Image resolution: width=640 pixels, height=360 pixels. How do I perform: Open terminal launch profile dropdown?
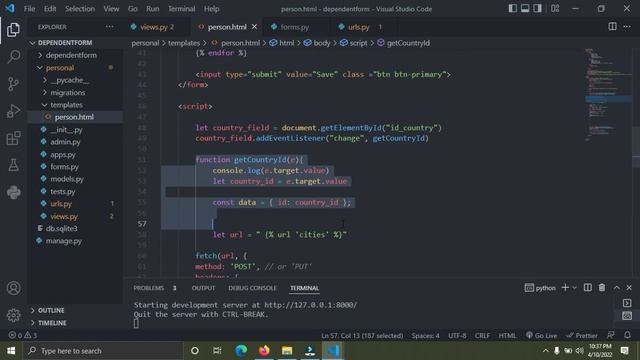(x=574, y=288)
